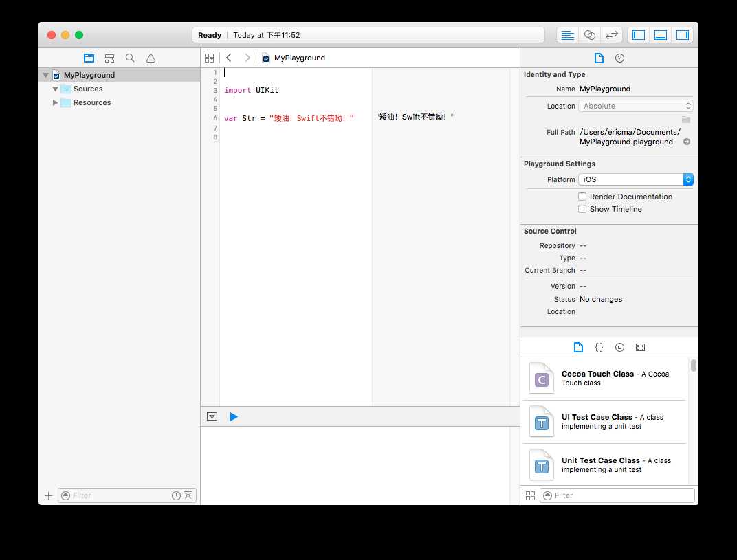Execute the playground with play button
The width and height of the screenshot is (737, 560).
pos(234,416)
